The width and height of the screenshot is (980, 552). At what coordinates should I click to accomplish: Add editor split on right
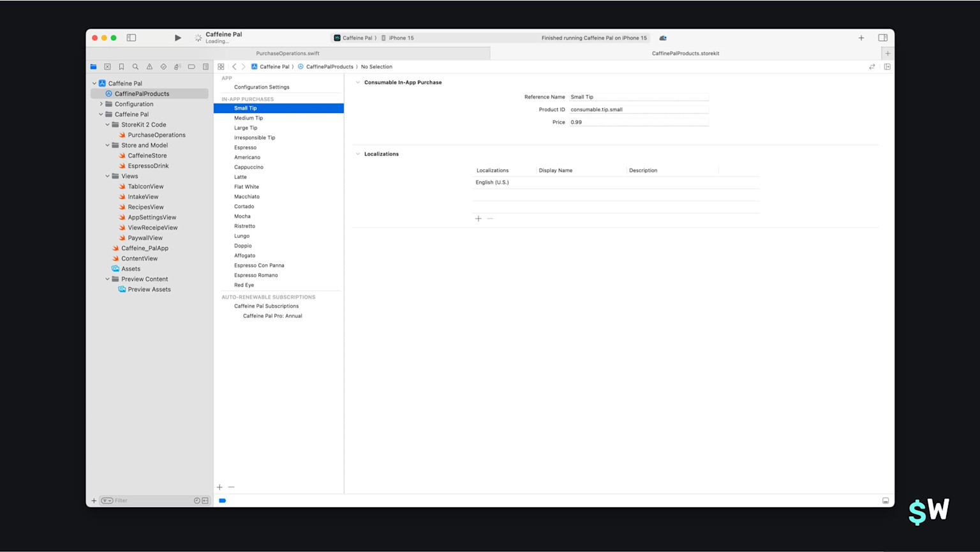pyautogui.click(x=887, y=66)
